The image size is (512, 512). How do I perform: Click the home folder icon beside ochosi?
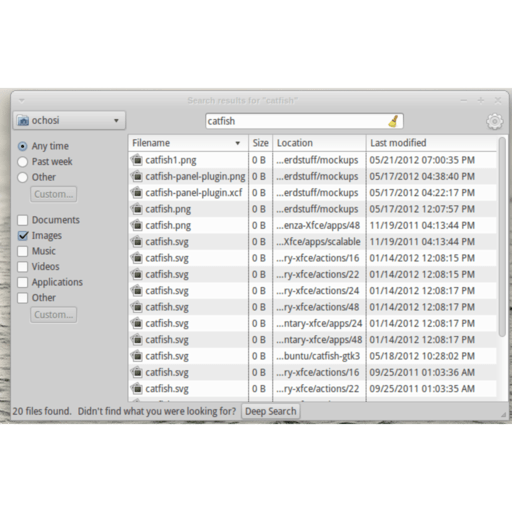(23, 120)
